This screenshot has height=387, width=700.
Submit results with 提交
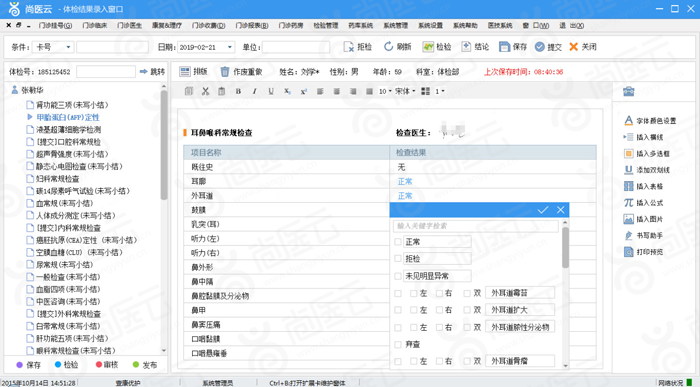tap(548, 47)
